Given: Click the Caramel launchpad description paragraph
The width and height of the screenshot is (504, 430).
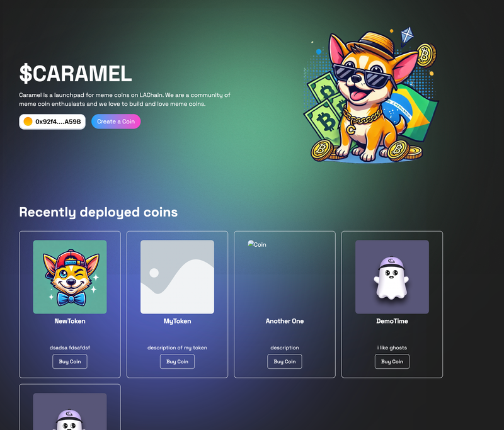Looking at the screenshot, I should click(125, 99).
